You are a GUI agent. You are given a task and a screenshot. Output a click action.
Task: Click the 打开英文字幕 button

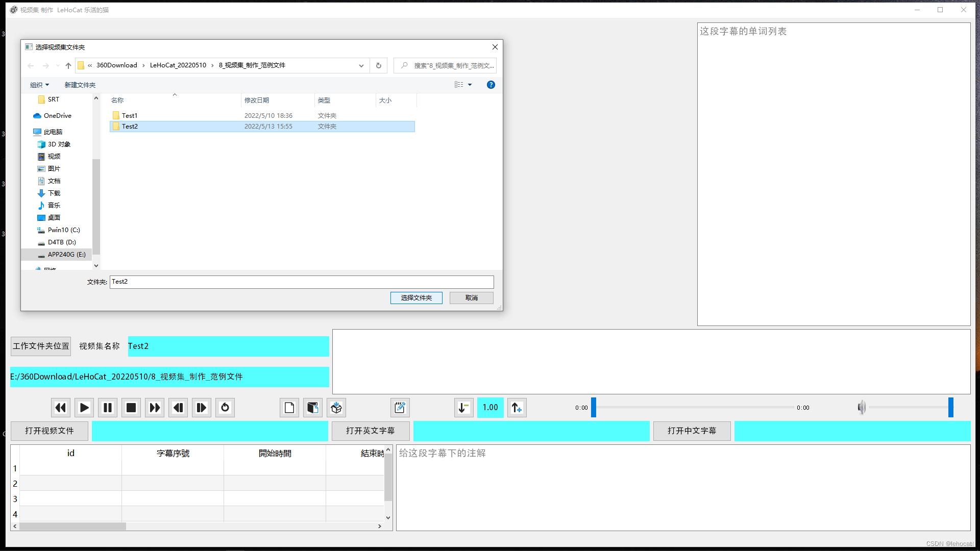(371, 431)
